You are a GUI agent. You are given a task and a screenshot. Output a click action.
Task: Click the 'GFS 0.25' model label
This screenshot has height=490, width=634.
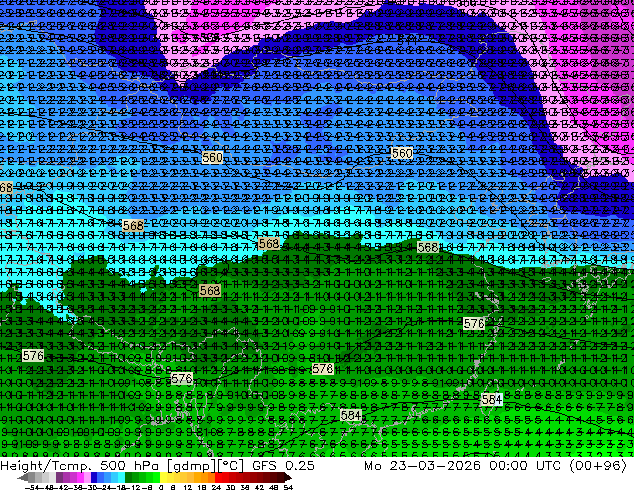pyautogui.click(x=283, y=466)
